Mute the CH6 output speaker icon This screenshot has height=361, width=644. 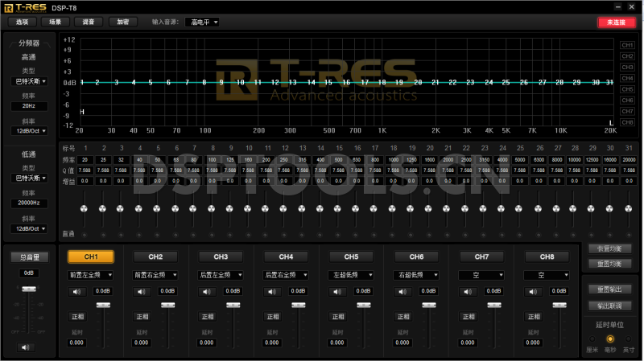pyautogui.click(x=403, y=292)
